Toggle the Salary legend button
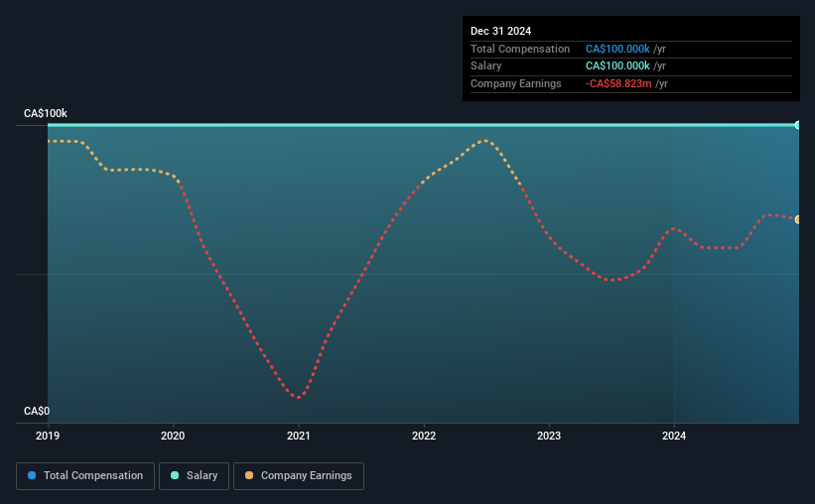Image resolution: width=815 pixels, height=504 pixels. tap(194, 476)
